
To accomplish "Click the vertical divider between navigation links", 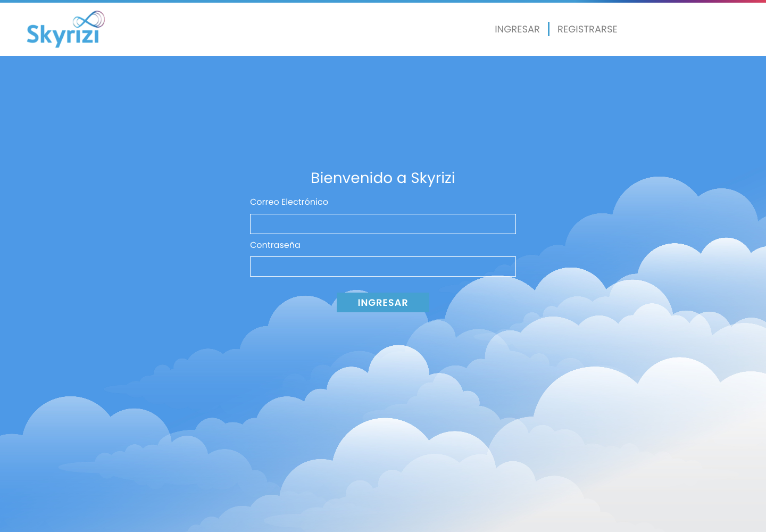I will [x=548, y=29].
